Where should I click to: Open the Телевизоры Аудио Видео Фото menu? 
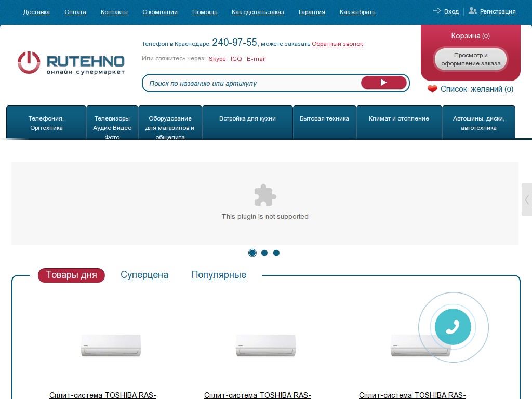click(x=112, y=123)
